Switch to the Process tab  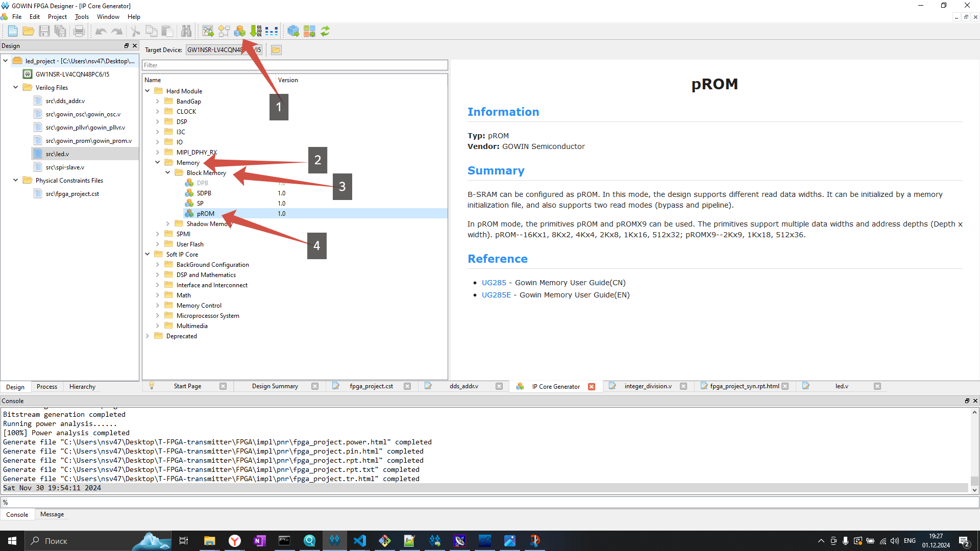click(x=46, y=386)
